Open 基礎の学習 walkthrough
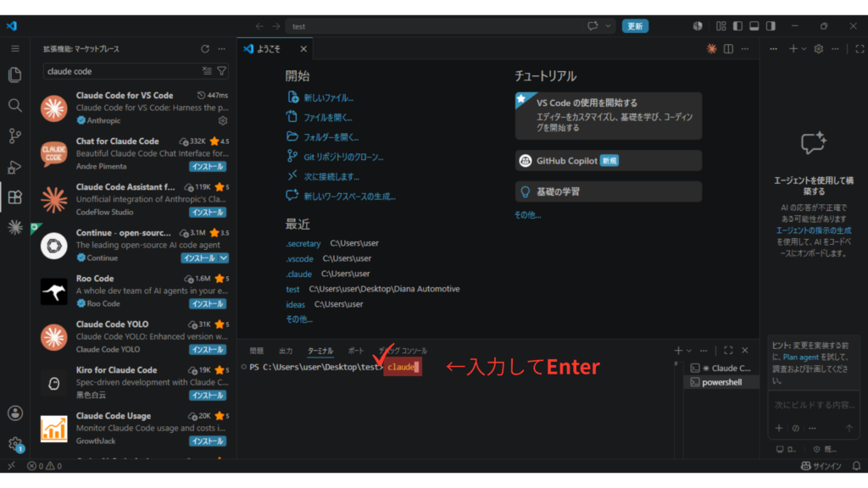The height and width of the screenshot is (488, 868). coord(609,191)
